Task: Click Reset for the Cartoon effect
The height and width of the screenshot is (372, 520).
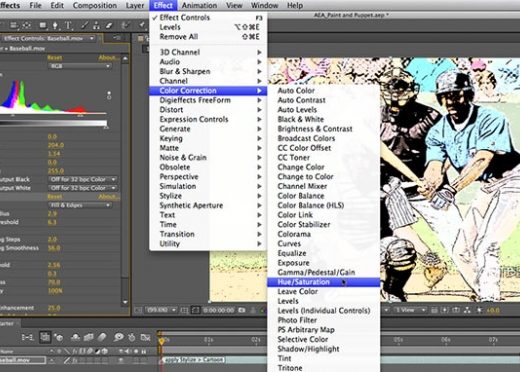Action: point(55,197)
